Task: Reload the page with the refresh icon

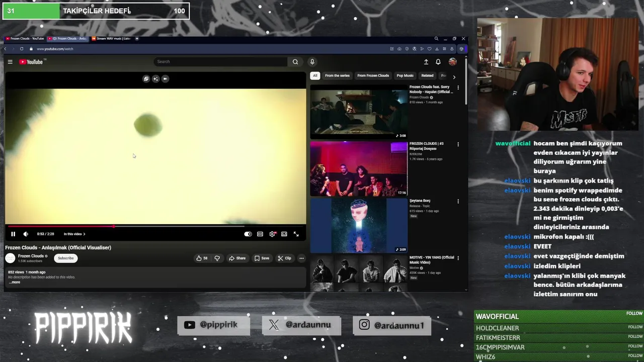Action: tap(22, 49)
